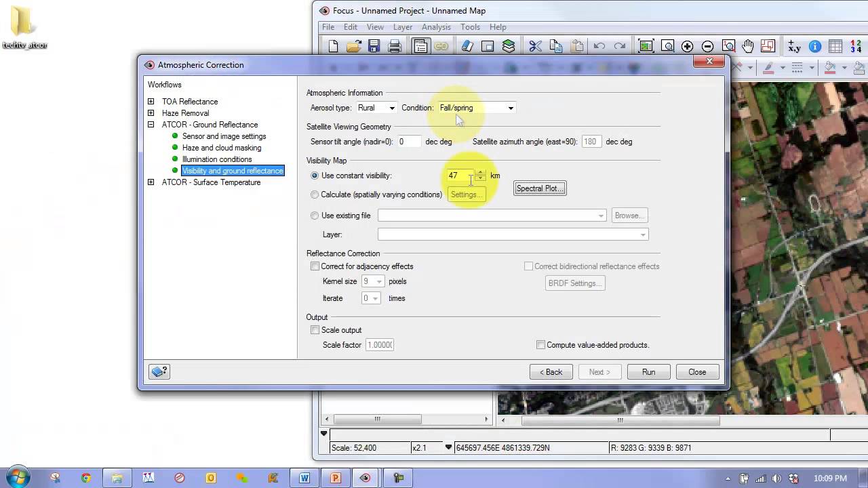This screenshot has width=868, height=488.
Task: Click the map horizontal scrollbar thumb
Action: [620, 420]
